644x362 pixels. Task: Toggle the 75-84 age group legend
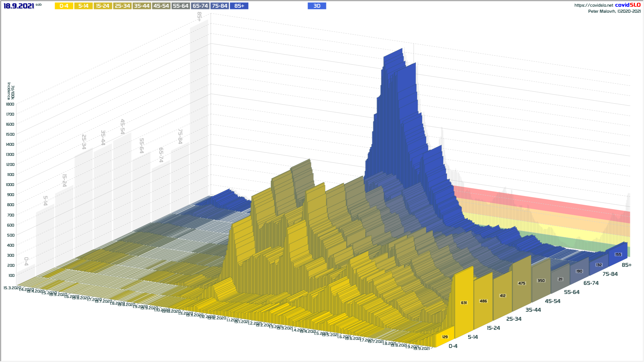coord(220,6)
